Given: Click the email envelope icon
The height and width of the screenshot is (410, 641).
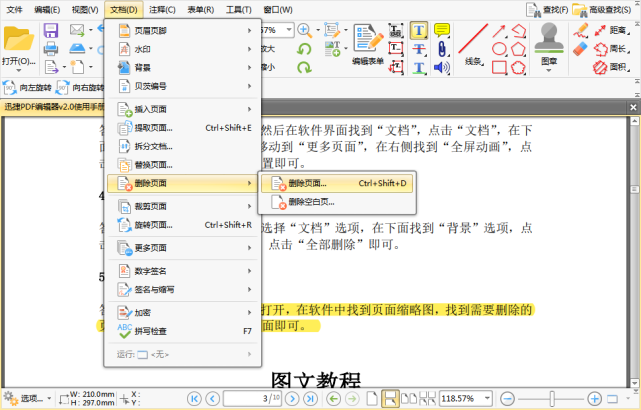Looking at the screenshot, I should (x=77, y=30).
